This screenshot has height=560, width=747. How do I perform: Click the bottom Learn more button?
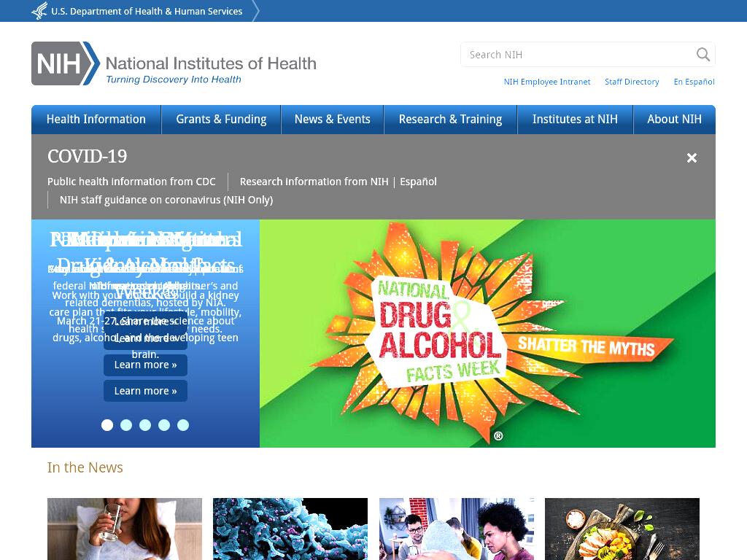tap(145, 391)
